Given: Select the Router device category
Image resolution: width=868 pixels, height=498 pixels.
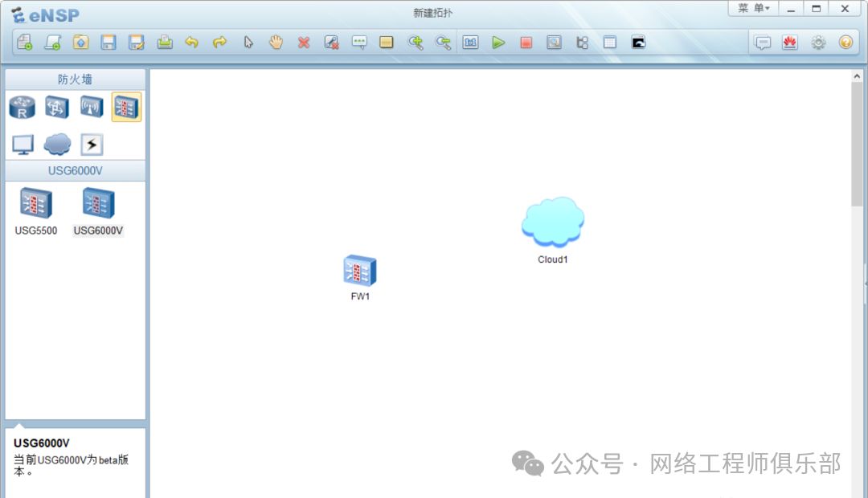Looking at the screenshot, I should click(23, 107).
